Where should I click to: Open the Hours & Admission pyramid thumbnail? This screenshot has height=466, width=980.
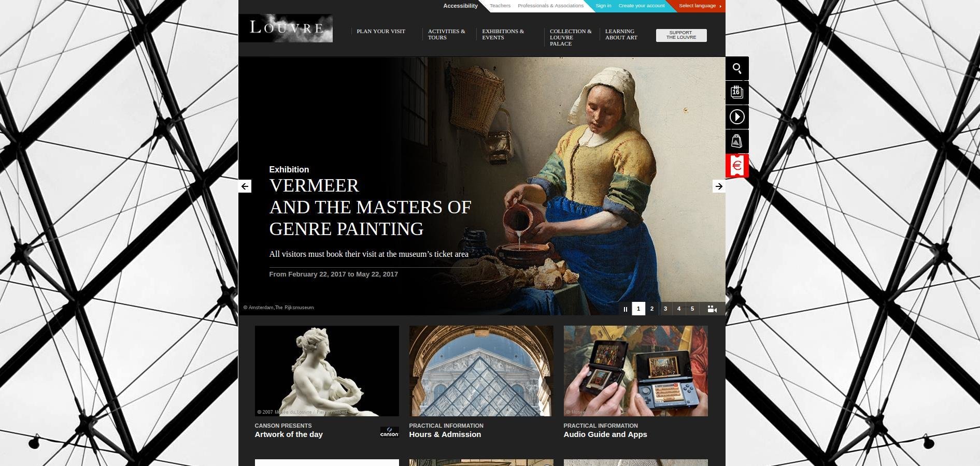pyautogui.click(x=481, y=371)
